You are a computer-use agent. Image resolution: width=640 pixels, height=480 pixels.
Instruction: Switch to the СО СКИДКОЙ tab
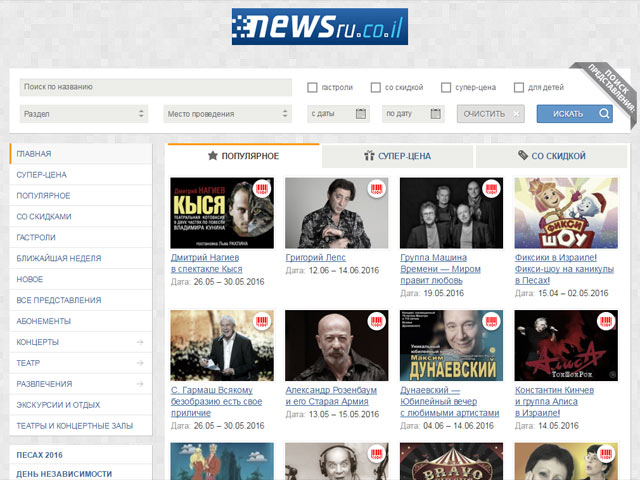(x=551, y=156)
